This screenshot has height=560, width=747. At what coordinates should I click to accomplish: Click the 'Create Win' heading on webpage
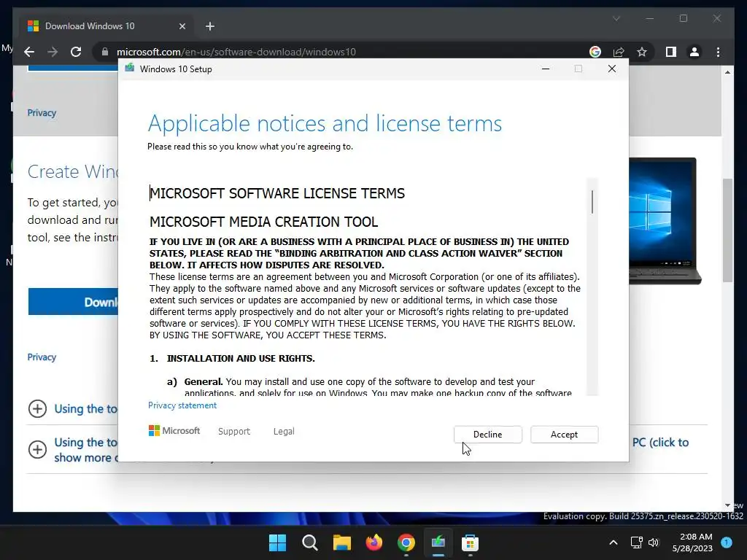pyautogui.click(x=72, y=171)
